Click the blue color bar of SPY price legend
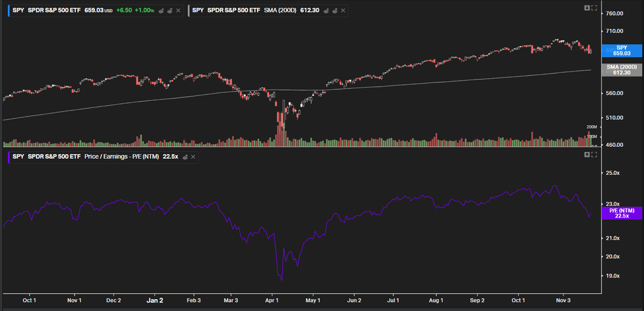The height and width of the screenshot is (311, 644). (x=9, y=11)
